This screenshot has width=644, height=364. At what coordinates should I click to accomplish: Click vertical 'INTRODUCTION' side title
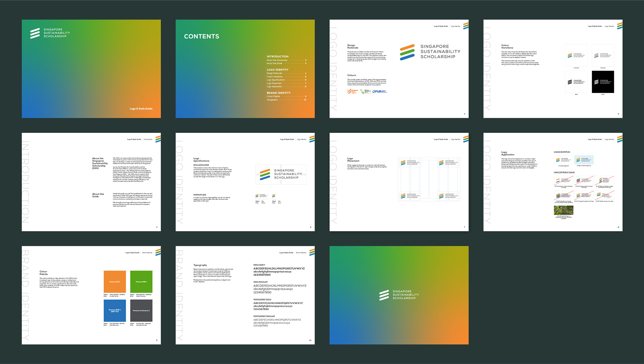(x=25, y=182)
